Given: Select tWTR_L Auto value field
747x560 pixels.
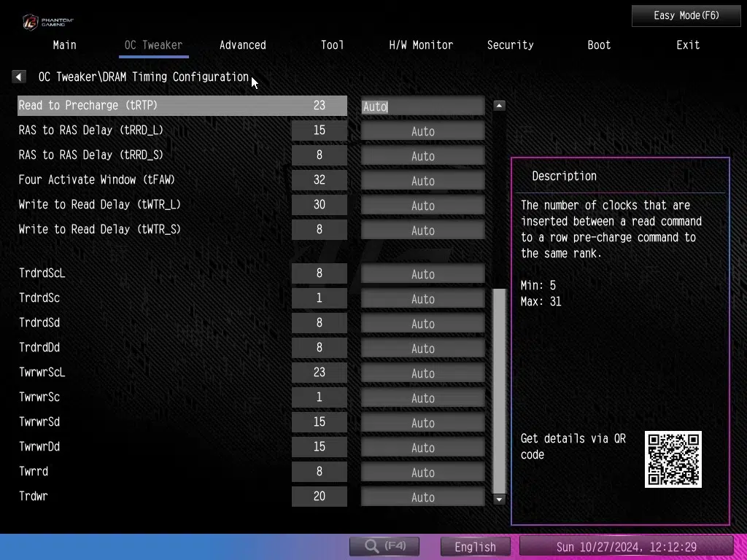Looking at the screenshot, I should tap(422, 205).
